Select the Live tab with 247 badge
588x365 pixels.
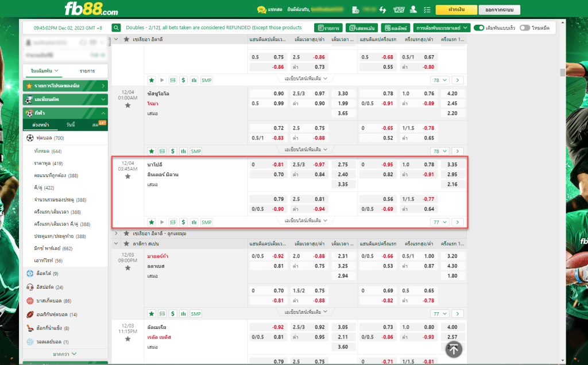pos(96,125)
